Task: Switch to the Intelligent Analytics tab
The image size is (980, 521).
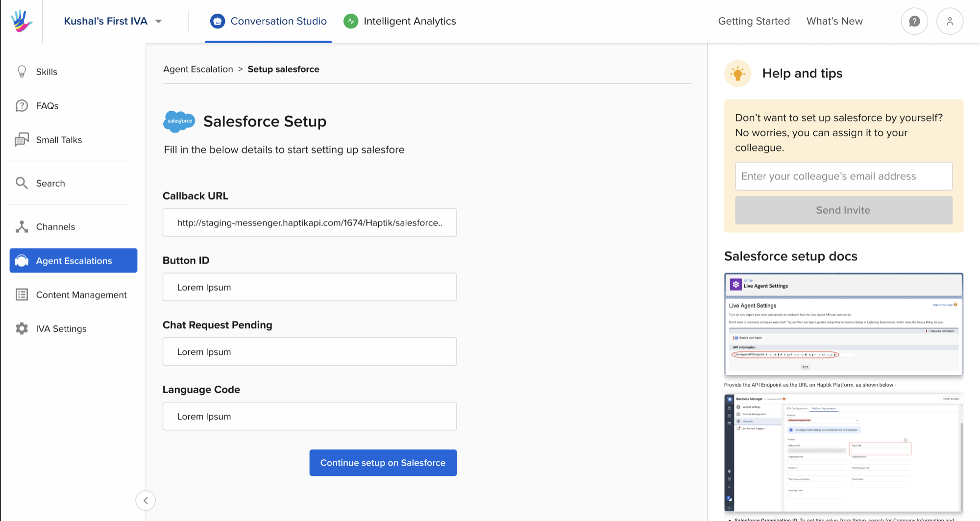Action: tap(410, 21)
